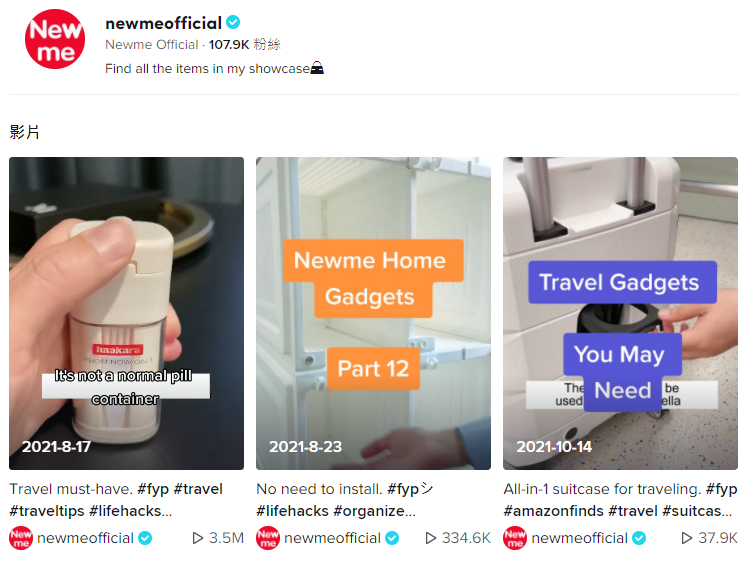
Task: Click small Newme avatar under Travel Gadgets video
Action: point(515,538)
